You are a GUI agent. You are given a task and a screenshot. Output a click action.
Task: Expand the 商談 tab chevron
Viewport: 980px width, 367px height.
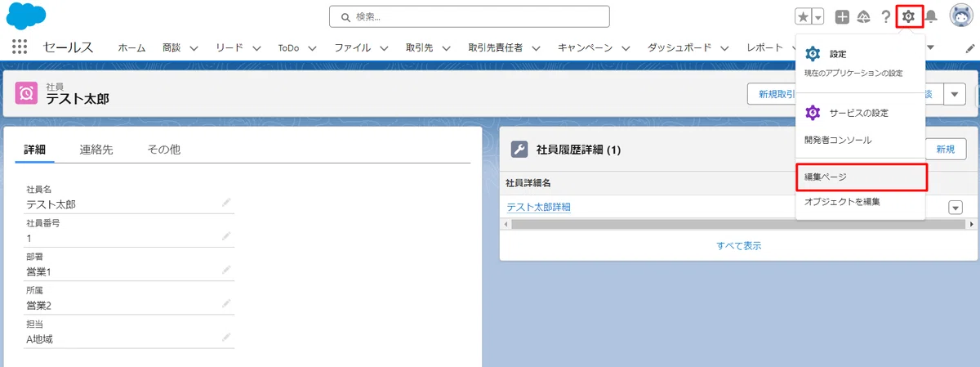point(194,48)
